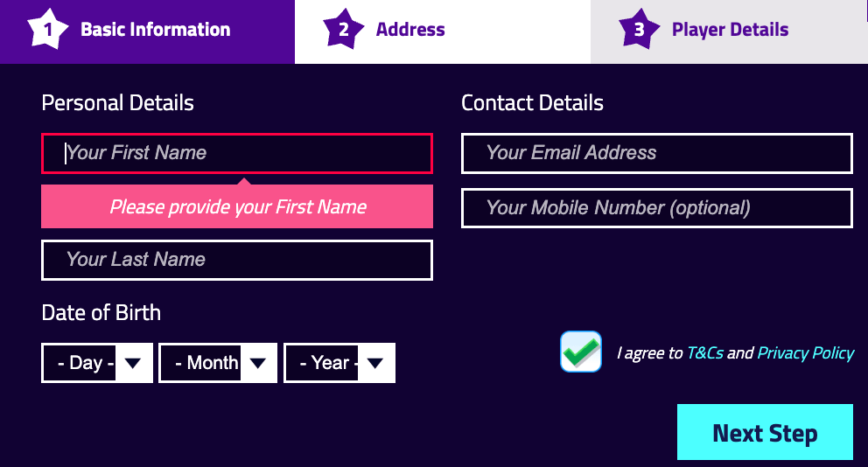Click the Month dropdown arrow icon

(x=257, y=363)
